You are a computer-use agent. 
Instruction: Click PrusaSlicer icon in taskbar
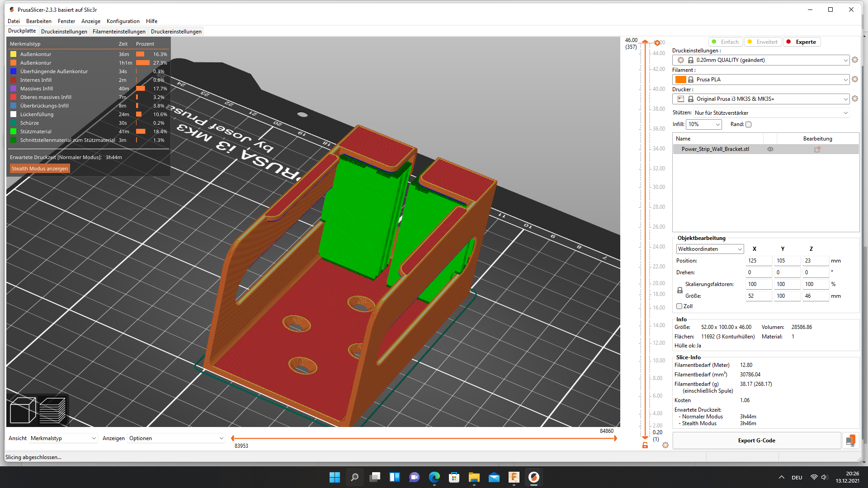[534, 477]
